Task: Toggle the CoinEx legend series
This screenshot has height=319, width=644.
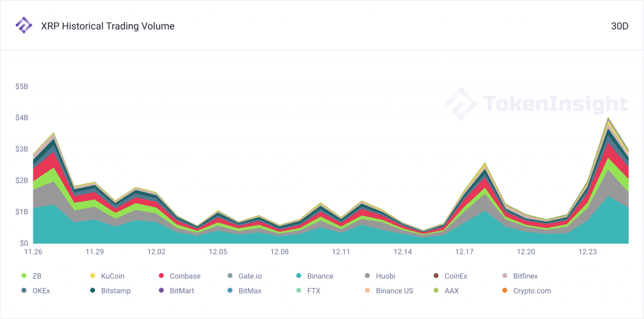Action: 450,276
